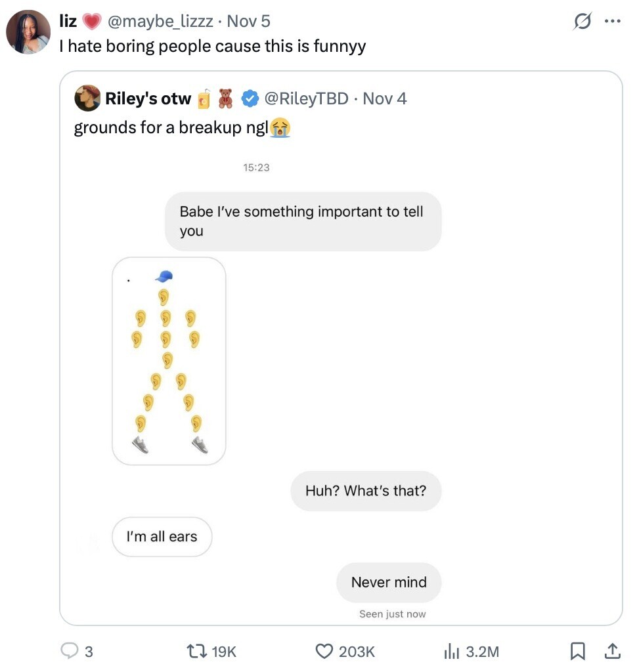Screen dimensions: 637x672
Task: Share the post via upload icon
Action: coord(611,650)
